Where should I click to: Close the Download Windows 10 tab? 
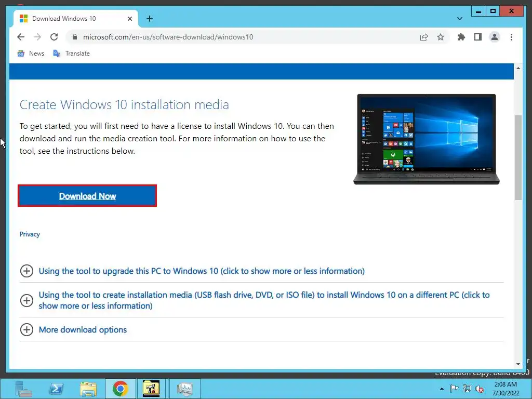(x=129, y=19)
